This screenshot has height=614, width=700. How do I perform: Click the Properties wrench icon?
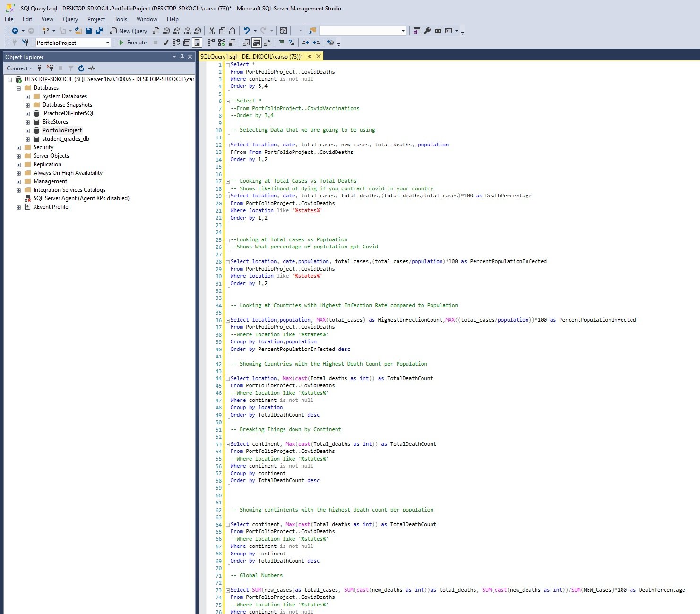(x=427, y=31)
